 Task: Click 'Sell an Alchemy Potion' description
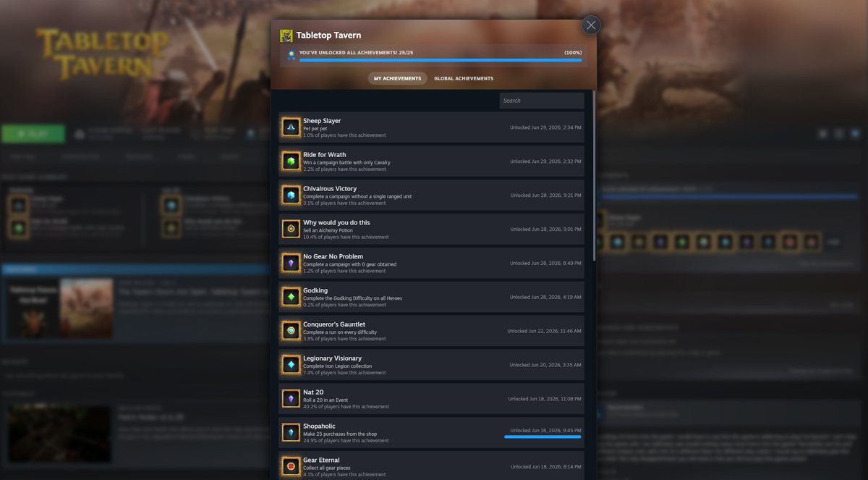tap(328, 230)
